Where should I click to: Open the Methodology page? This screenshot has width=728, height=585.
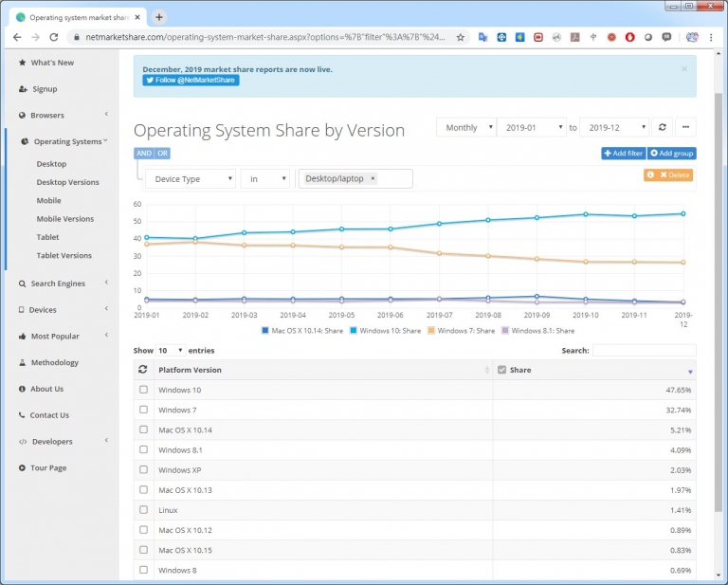pos(55,362)
